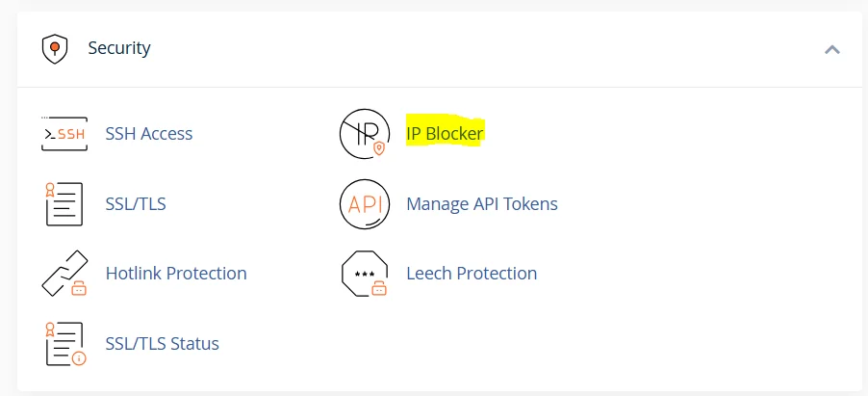Click the Hotlink Protection chain icon
Screen dimensions: 868x396
point(64,274)
